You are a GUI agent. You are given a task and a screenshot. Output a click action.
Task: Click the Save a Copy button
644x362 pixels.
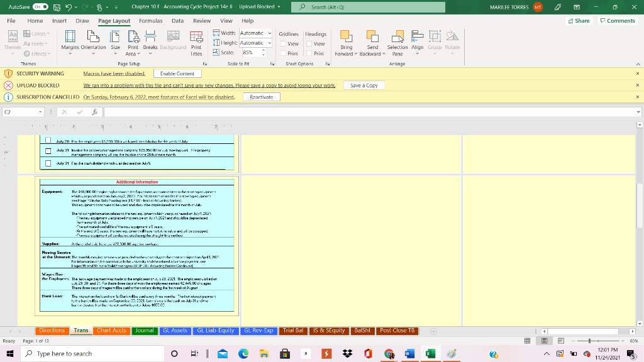point(364,85)
